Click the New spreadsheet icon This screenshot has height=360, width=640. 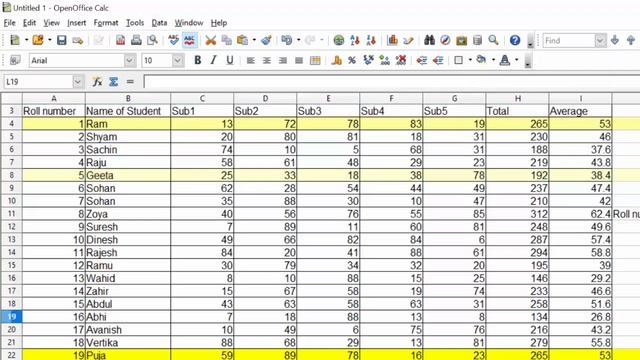pos(15,40)
